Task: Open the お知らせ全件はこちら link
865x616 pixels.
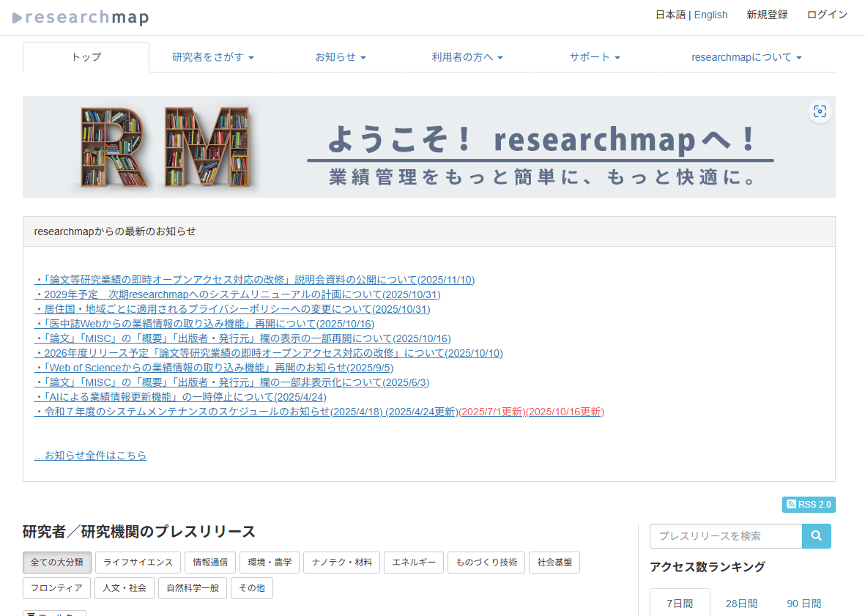Action: (90, 456)
